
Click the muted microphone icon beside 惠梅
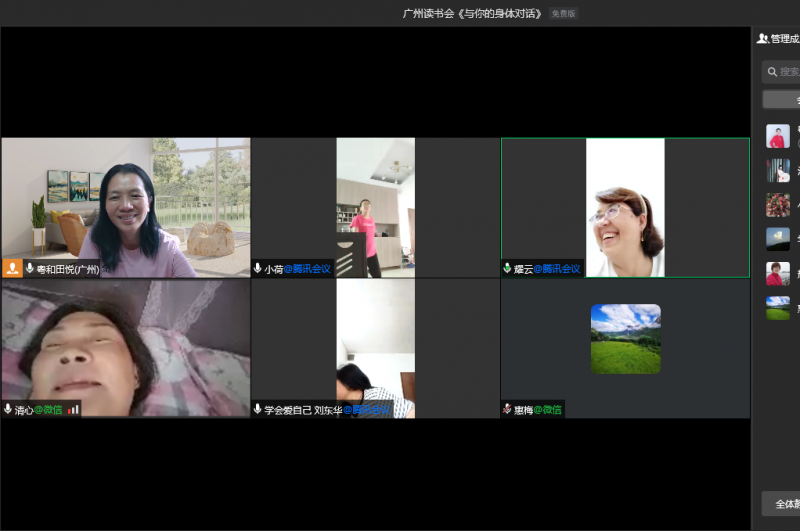tap(508, 409)
